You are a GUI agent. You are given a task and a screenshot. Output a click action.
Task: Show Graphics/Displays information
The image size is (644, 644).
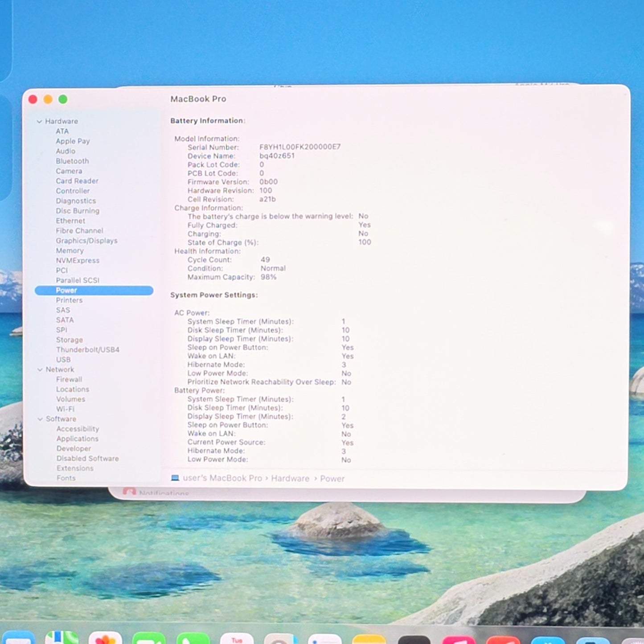click(87, 241)
